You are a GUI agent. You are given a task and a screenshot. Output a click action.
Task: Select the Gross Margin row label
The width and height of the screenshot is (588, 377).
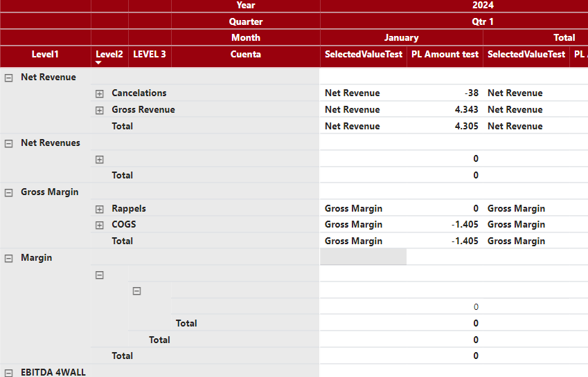(49, 192)
